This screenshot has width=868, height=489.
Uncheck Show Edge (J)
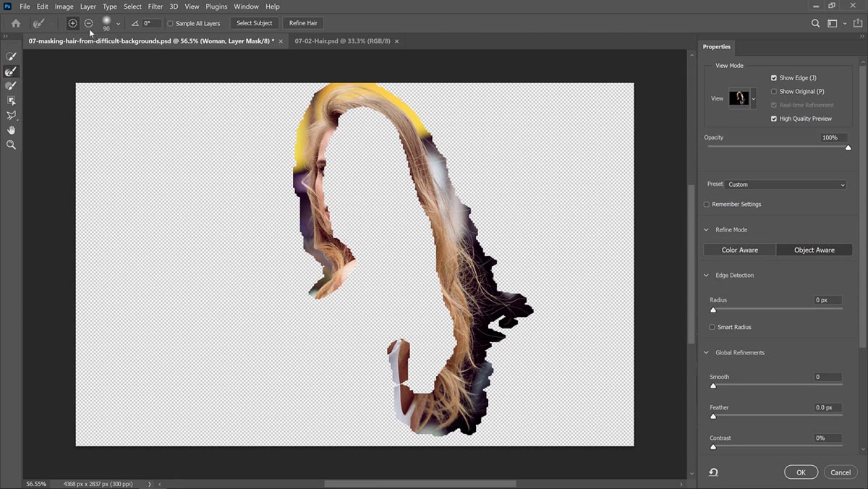774,77
